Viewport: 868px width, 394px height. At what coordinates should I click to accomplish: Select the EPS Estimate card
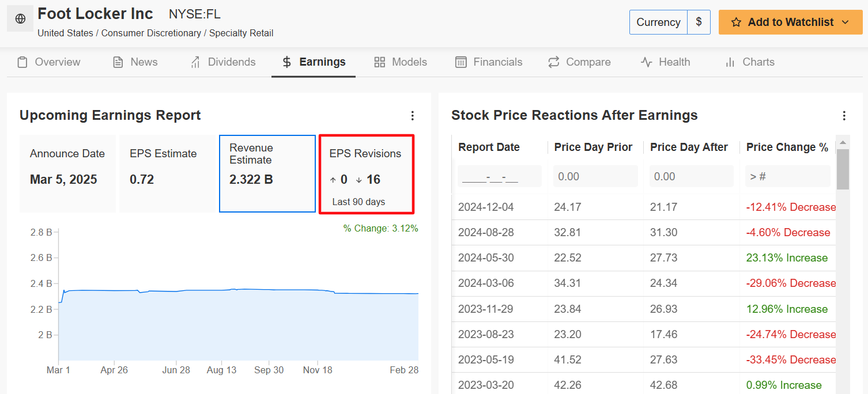tap(167, 174)
